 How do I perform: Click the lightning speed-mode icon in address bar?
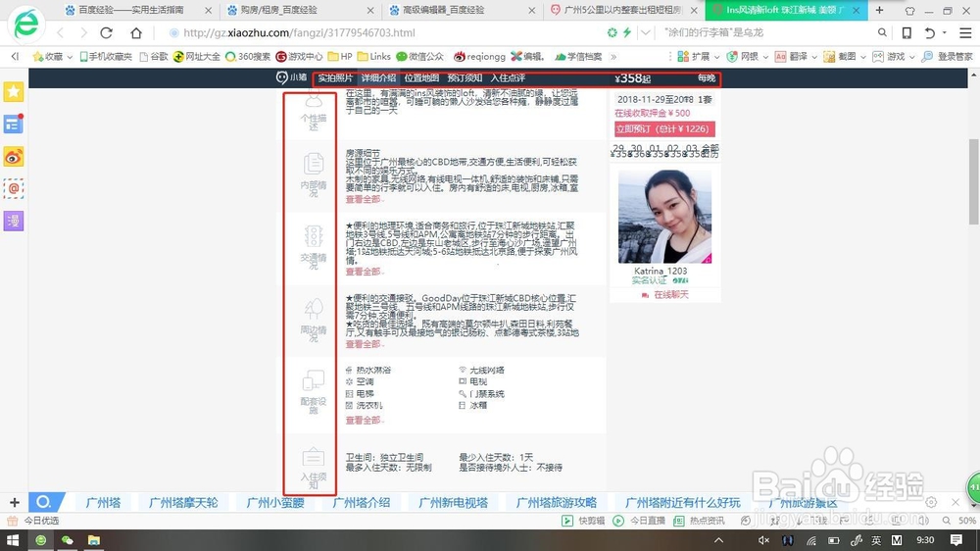627,32
